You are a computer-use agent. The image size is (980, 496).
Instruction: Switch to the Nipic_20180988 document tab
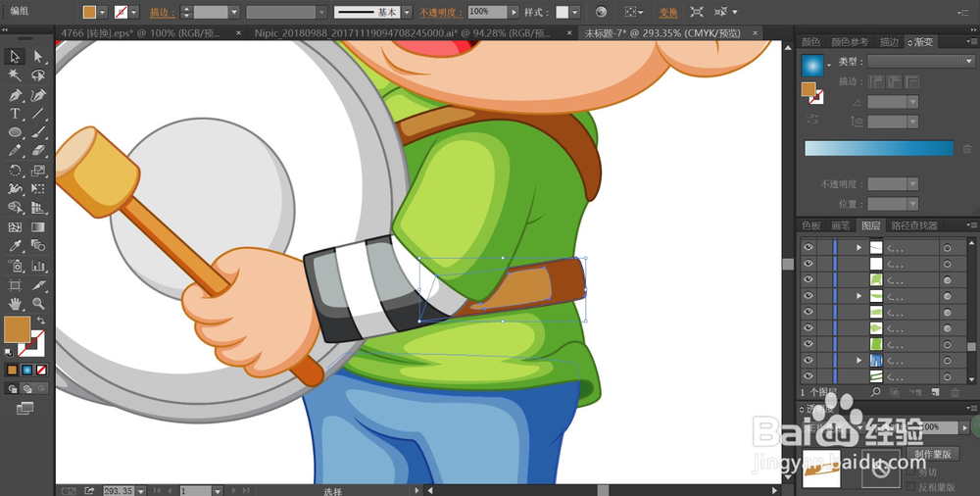403,33
